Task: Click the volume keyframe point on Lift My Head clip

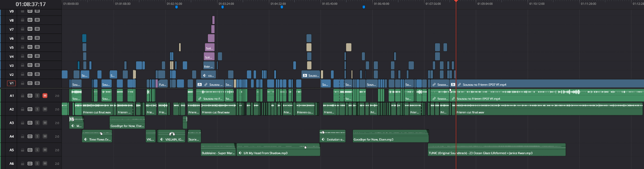Action: click(x=305, y=147)
